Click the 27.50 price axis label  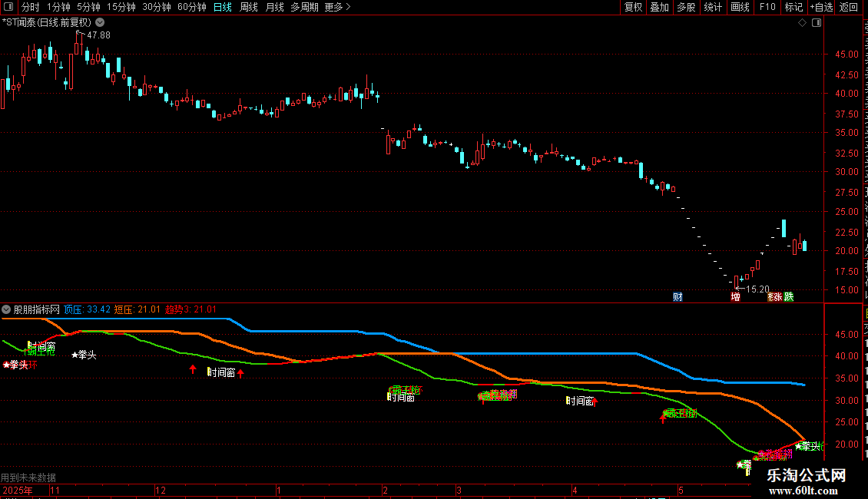(x=847, y=193)
